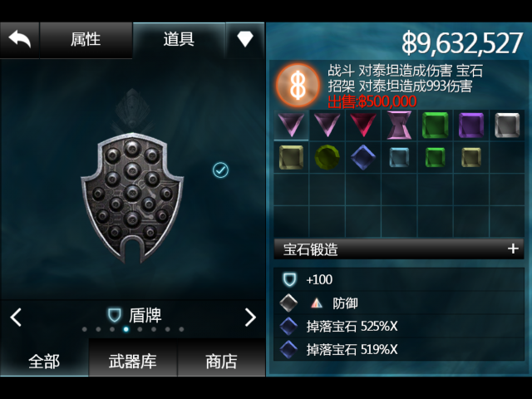
Task: Show 全部 items
Action: point(44,361)
